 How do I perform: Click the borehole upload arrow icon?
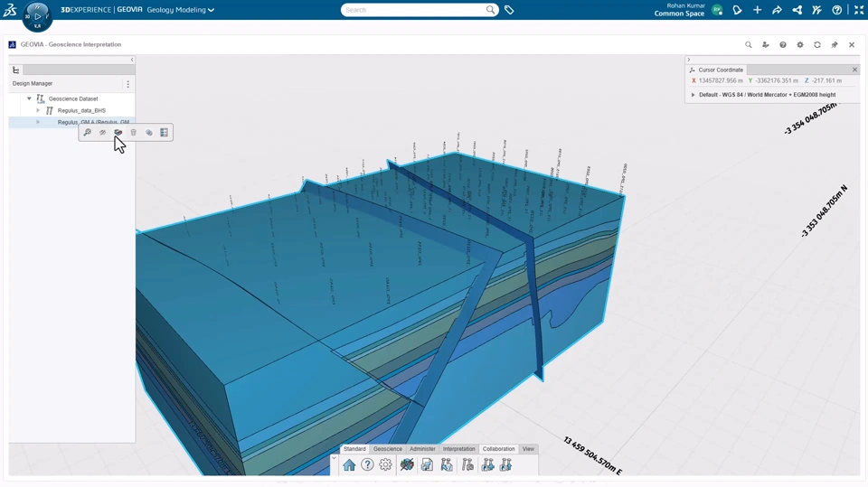tap(506, 464)
